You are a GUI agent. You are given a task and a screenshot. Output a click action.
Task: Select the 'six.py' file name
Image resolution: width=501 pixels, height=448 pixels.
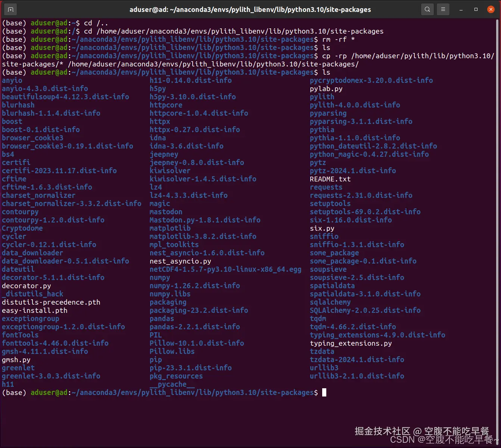click(322, 228)
